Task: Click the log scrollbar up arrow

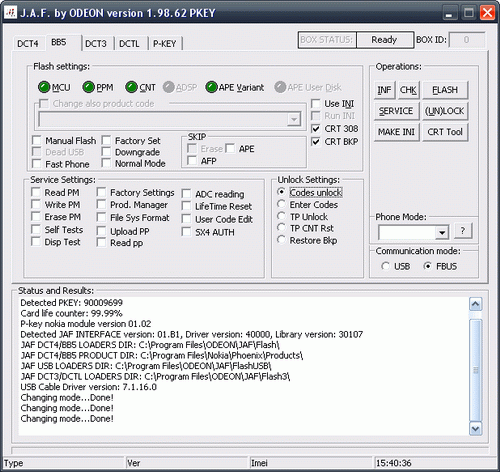Action: click(476, 304)
